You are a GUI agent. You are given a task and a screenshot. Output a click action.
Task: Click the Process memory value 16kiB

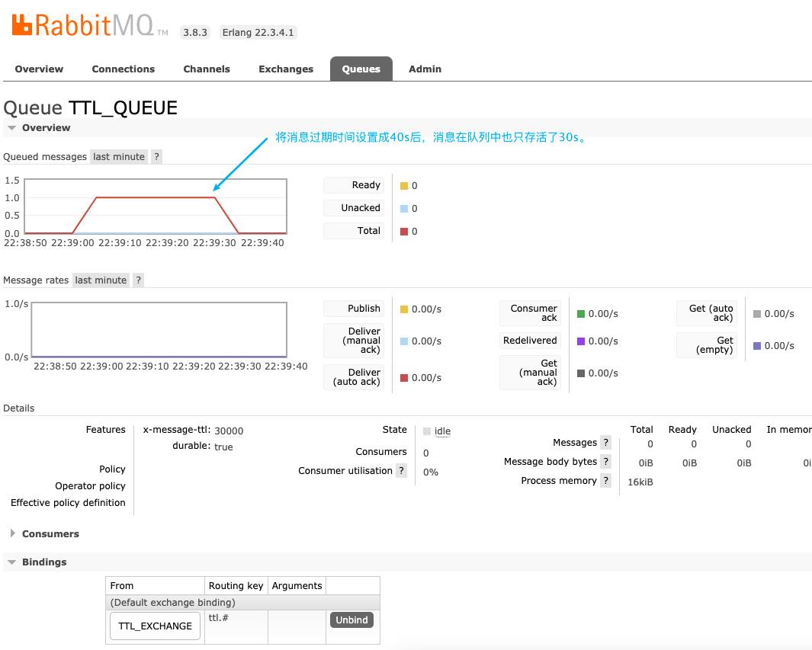point(640,482)
